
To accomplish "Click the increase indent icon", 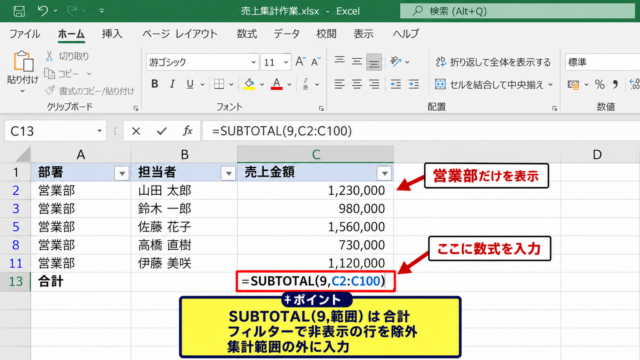I will click(413, 84).
